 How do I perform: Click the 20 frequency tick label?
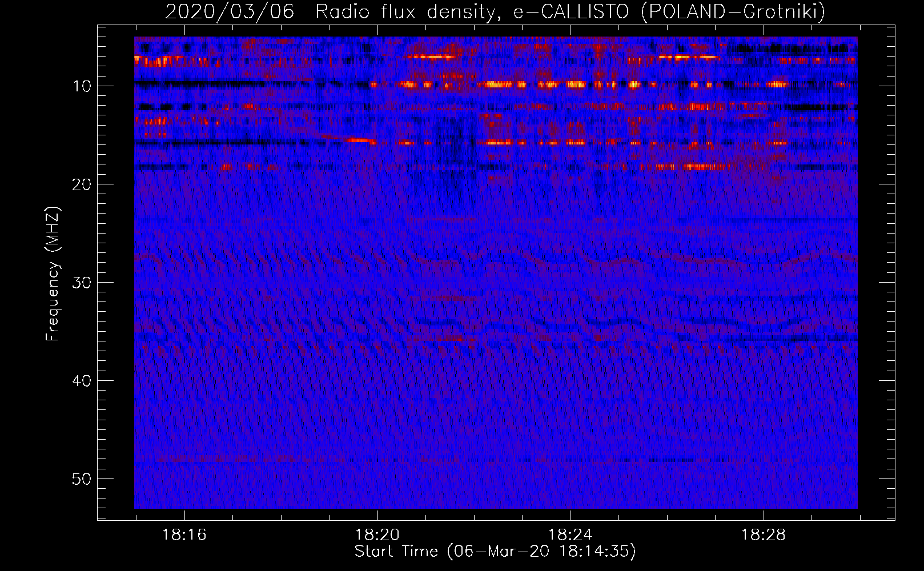82,184
